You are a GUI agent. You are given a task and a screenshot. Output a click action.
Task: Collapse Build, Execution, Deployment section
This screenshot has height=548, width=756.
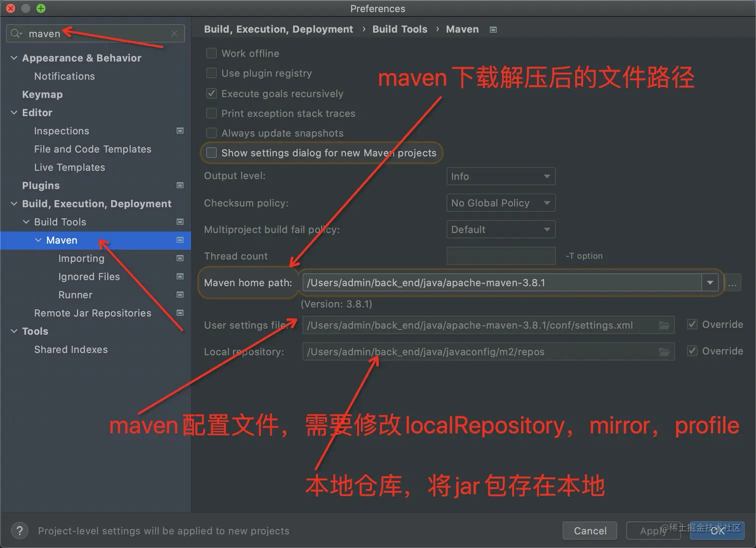[x=14, y=204]
